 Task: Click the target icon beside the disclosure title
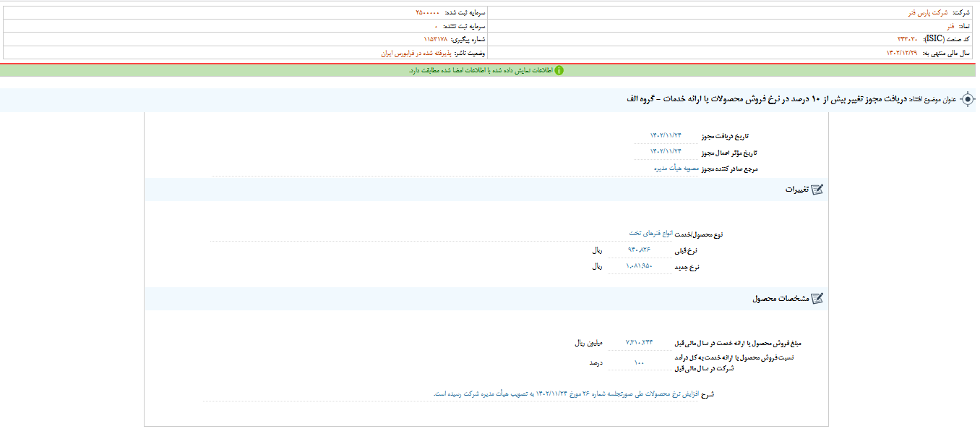[968, 101]
